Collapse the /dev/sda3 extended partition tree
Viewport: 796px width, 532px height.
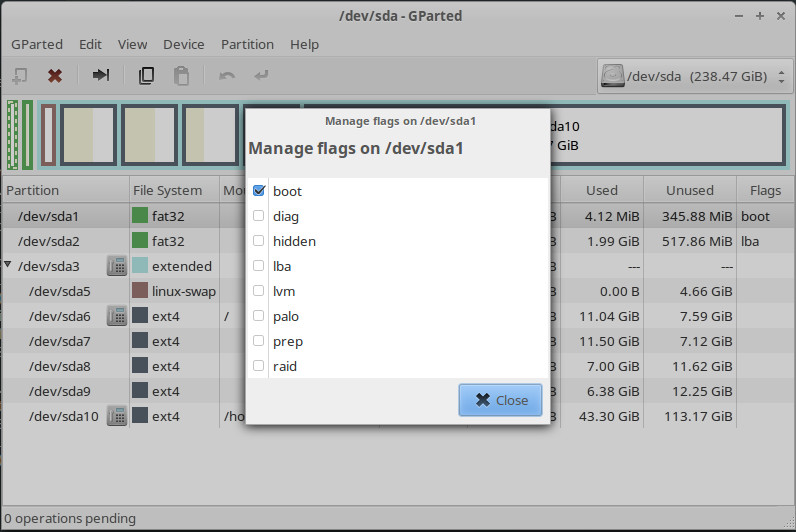8,264
